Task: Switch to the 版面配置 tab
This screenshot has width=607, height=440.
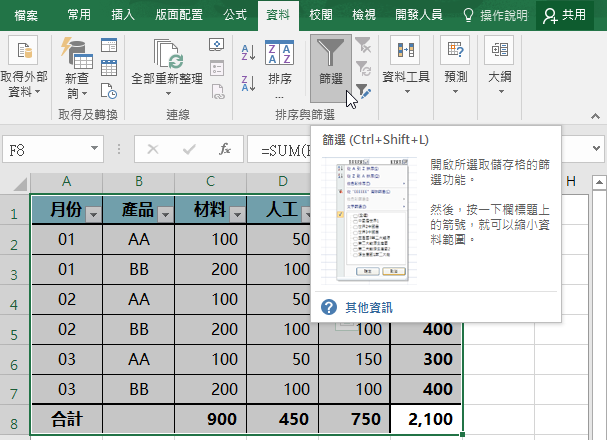Action: (x=179, y=15)
